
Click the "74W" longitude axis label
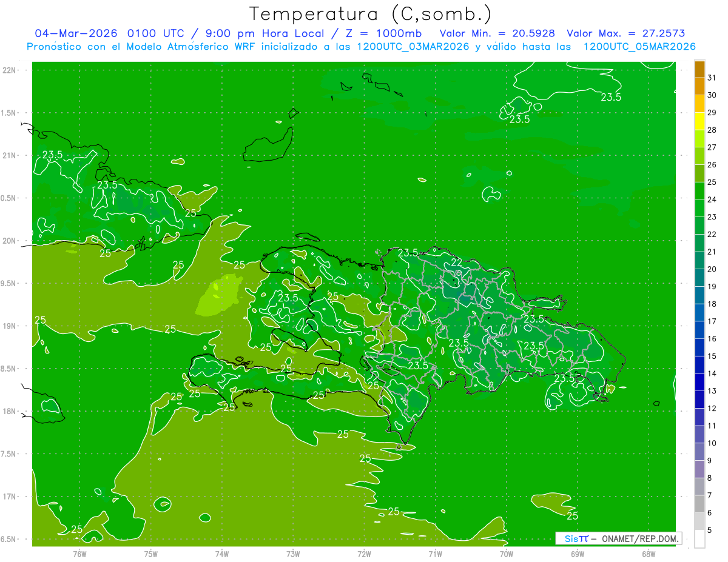point(221,554)
